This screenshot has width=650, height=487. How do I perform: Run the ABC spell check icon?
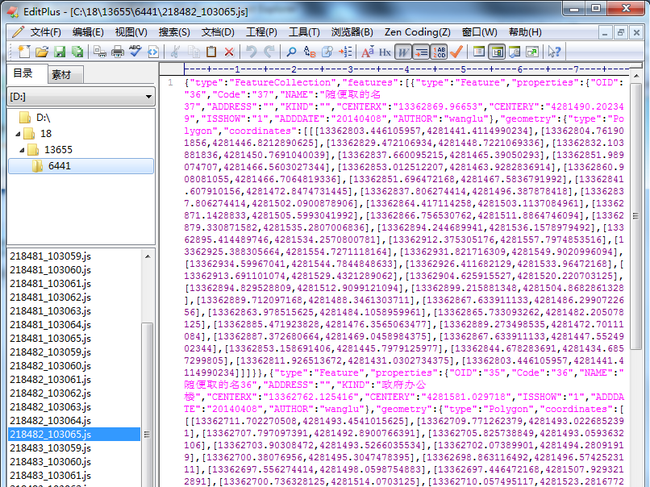pos(136,52)
